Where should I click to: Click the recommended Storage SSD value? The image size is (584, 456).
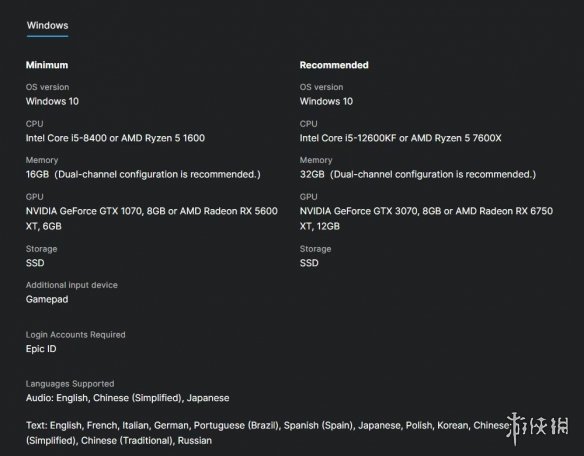[309, 263]
